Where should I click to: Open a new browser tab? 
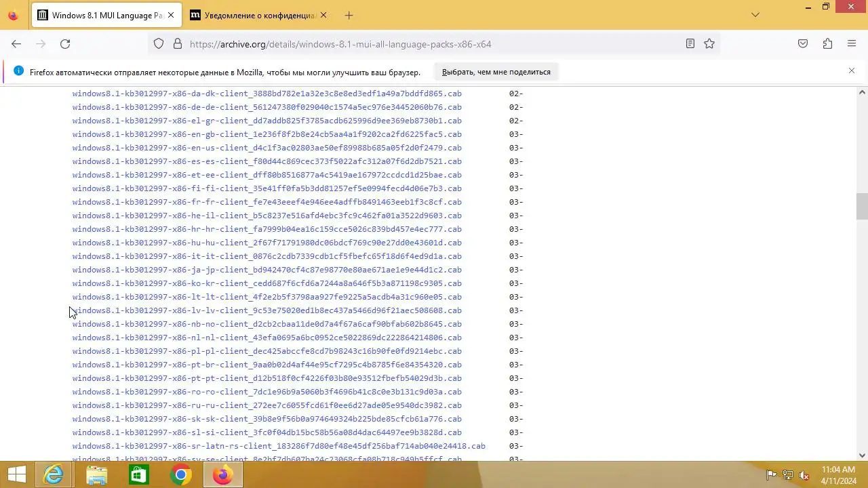coord(349,15)
